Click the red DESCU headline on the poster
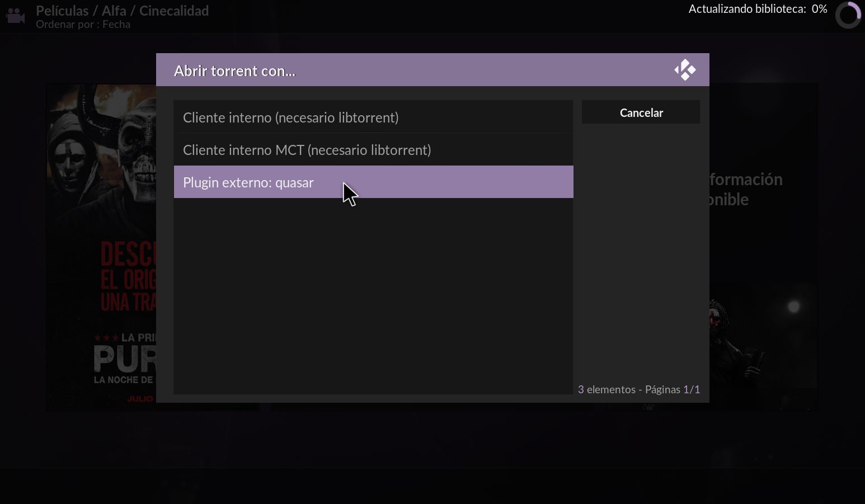Screen dimensions: 865x504 click(129, 256)
